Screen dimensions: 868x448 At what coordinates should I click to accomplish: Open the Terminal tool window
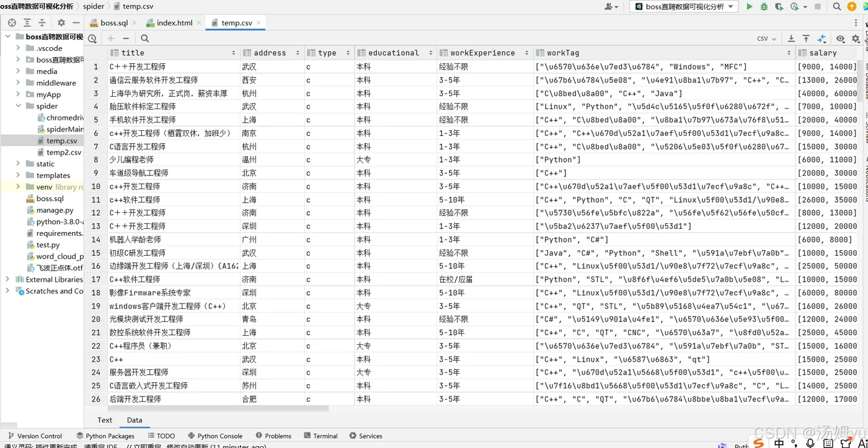(x=320, y=436)
